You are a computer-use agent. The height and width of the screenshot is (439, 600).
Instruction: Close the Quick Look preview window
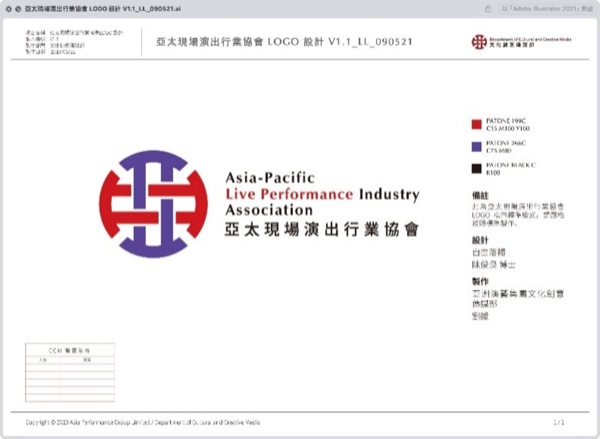[x=9, y=9]
